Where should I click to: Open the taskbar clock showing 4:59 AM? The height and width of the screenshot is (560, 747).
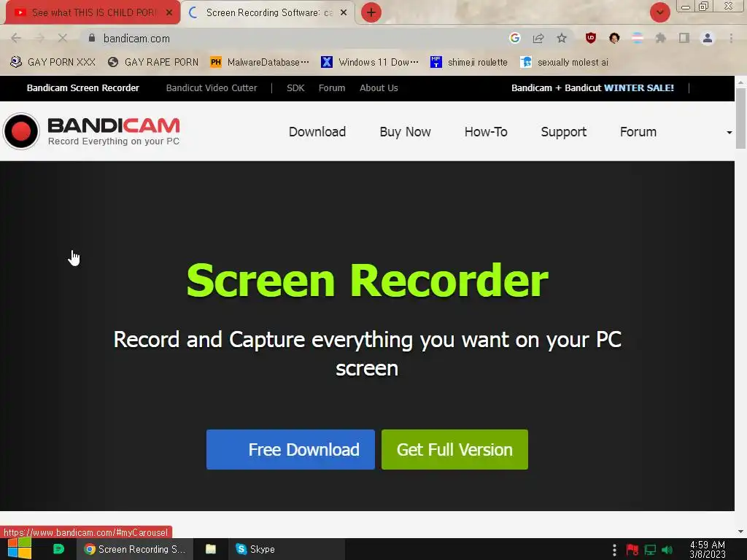click(708, 550)
